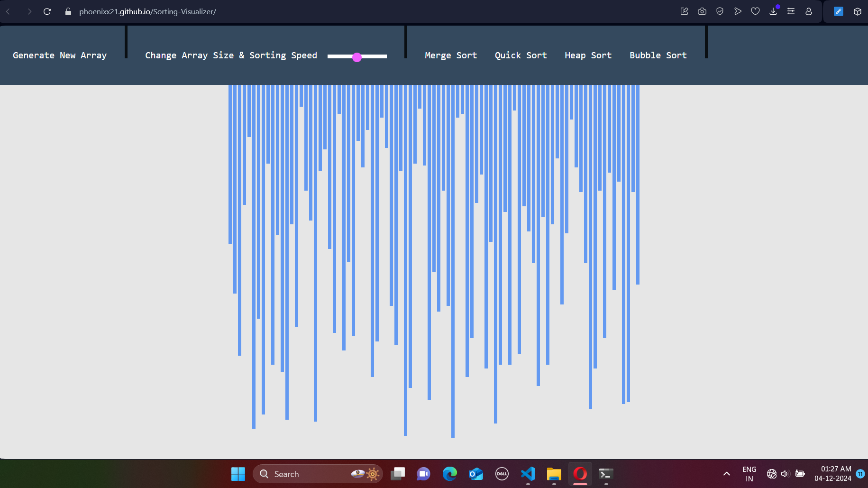Screen dimensions: 868x488
Task: Click the blue pinned extension icon
Action: [838, 11]
